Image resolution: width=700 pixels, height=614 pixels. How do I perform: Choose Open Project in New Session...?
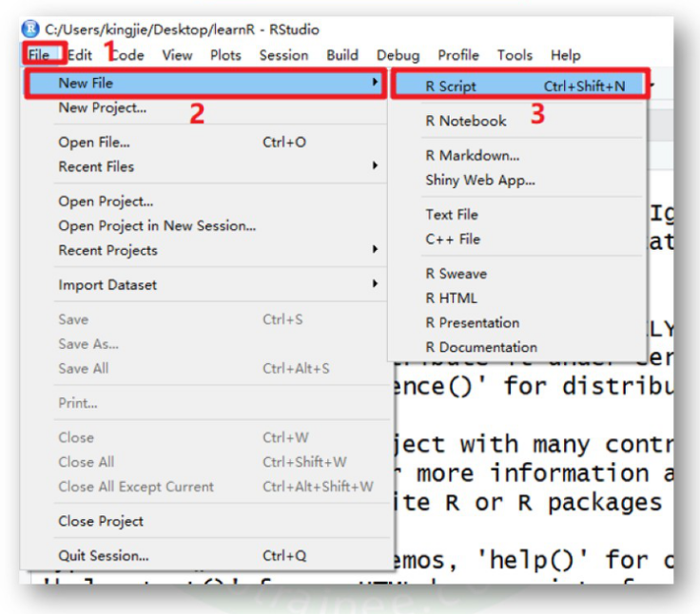(157, 226)
